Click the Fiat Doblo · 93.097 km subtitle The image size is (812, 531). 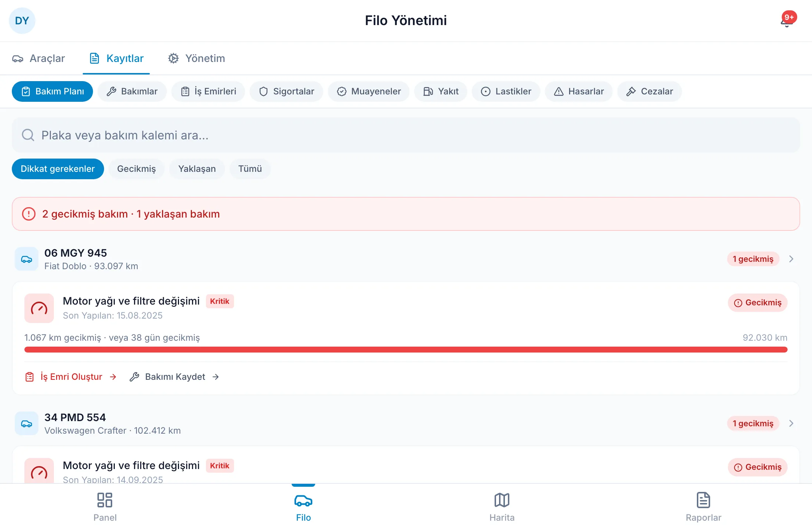(x=91, y=266)
